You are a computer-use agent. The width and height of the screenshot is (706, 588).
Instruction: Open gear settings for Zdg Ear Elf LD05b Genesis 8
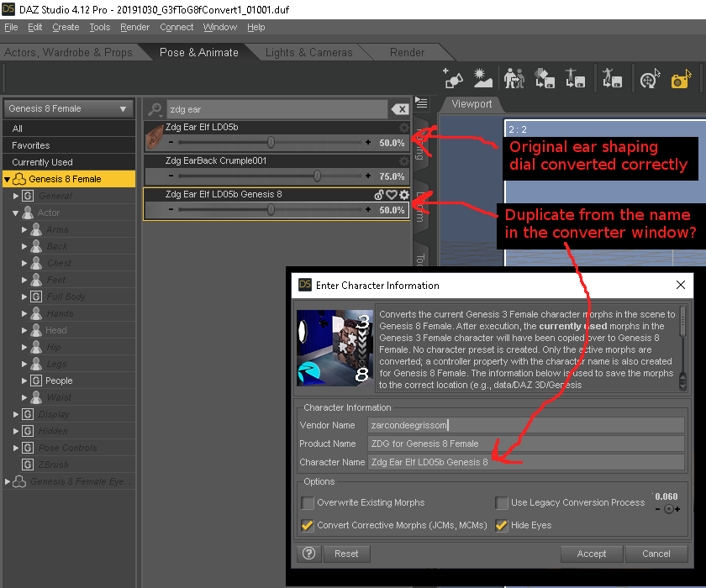pyautogui.click(x=404, y=195)
